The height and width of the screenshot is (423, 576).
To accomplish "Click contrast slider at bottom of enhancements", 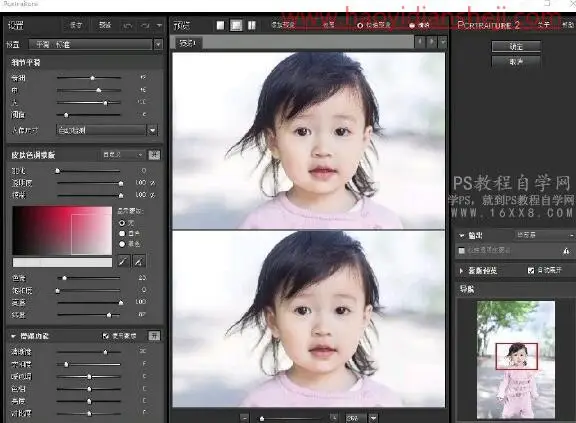I will (x=89, y=413).
